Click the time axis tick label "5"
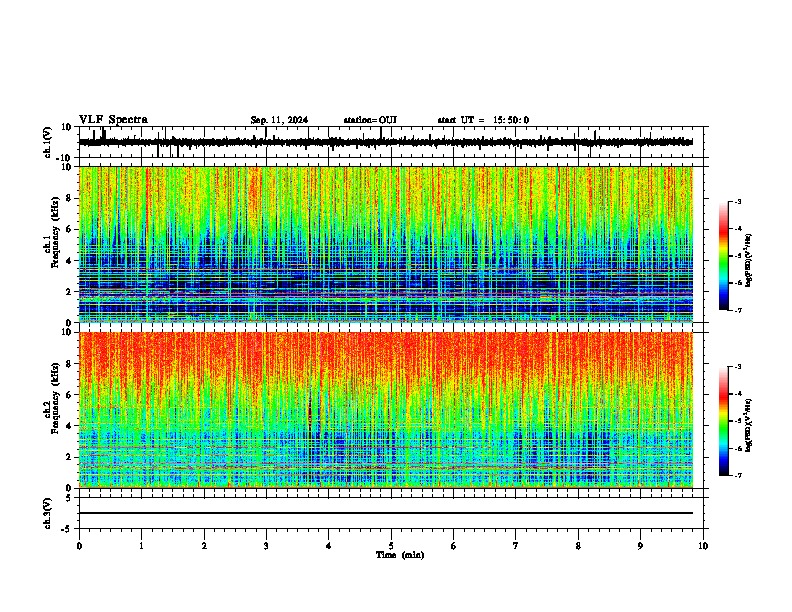 [391, 546]
